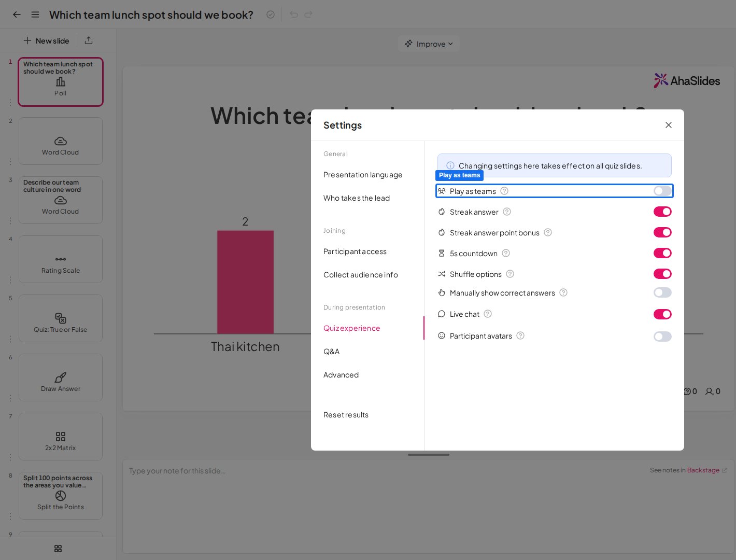Disable Streak answer point bonus toggle
Viewport: 736px width, 560px height.
(x=662, y=232)
